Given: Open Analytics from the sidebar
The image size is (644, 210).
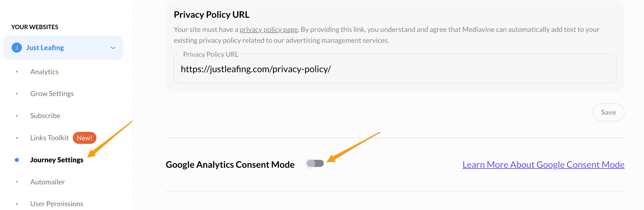Looking at the screenshot, I should (x=44, y=72).
